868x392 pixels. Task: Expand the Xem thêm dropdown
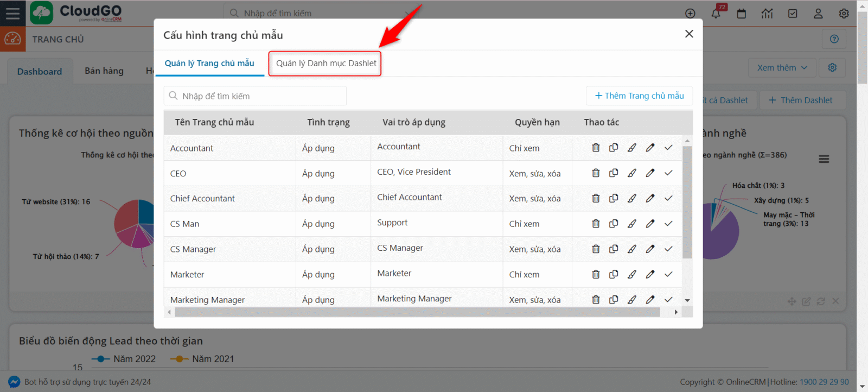coord(782,67)
